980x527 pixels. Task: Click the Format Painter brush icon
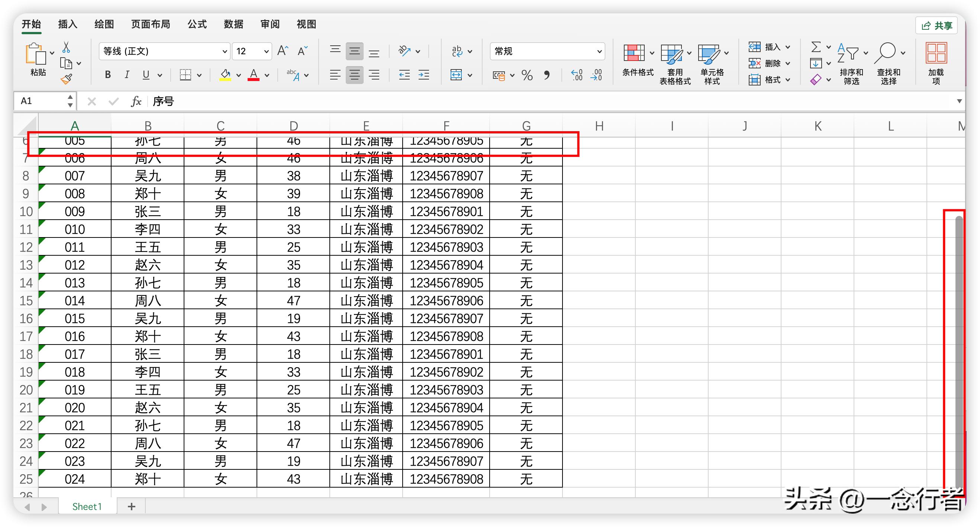[66, 79]
